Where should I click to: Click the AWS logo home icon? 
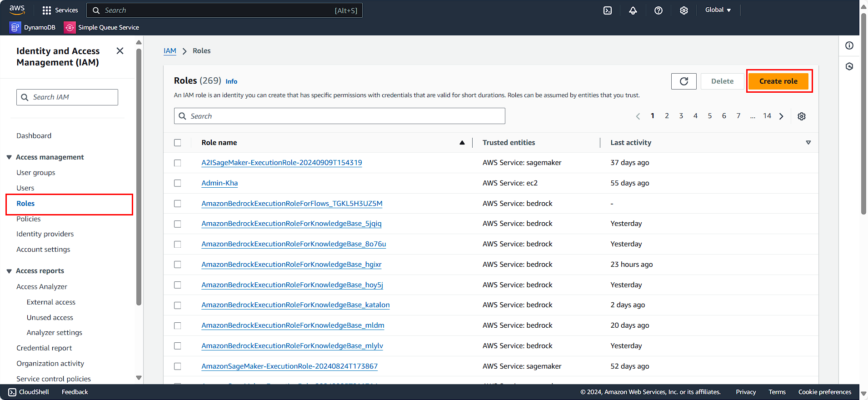click(17, 10)
